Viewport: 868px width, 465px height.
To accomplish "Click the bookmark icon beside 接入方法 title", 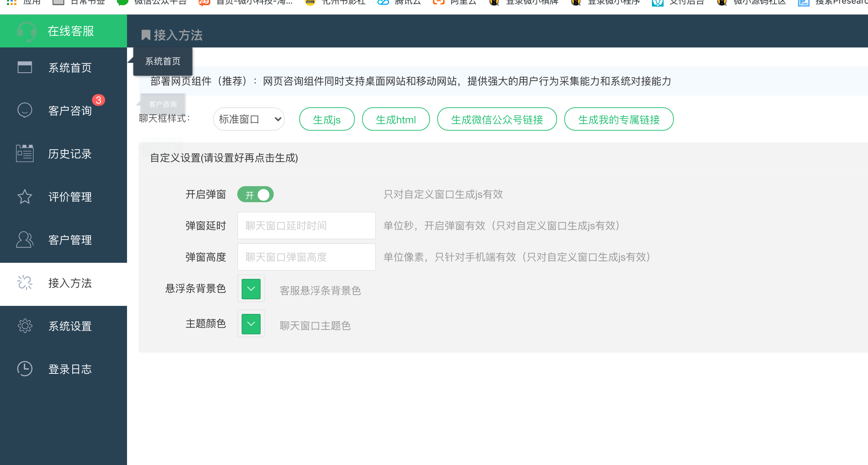I will pyautogui.click(x=146, y=35).
